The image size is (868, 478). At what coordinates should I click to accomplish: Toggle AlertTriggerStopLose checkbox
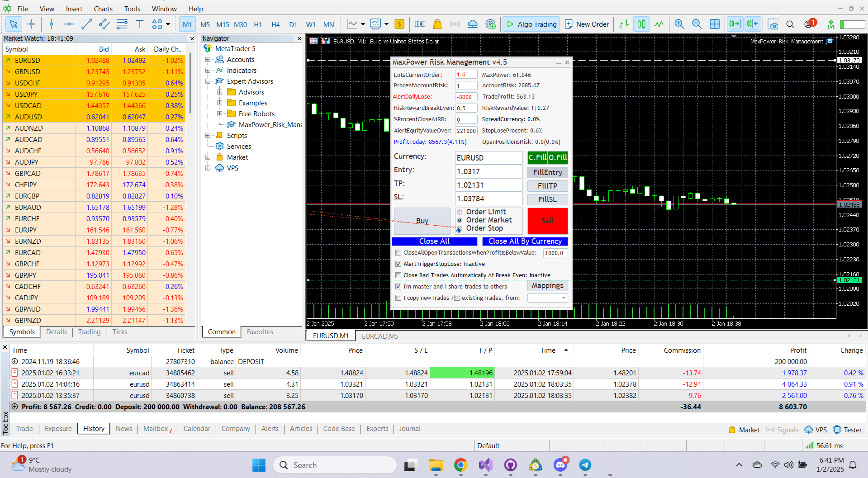[398, 264]
